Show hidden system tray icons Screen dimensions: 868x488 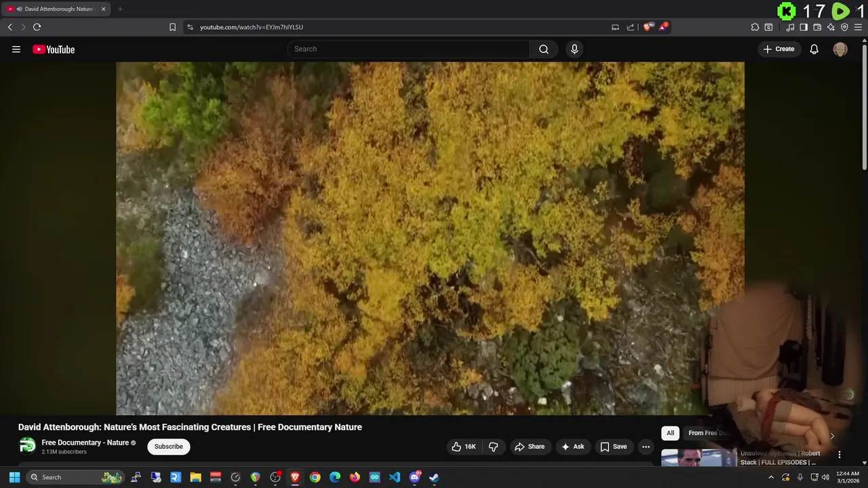click(x=771, y=477)
